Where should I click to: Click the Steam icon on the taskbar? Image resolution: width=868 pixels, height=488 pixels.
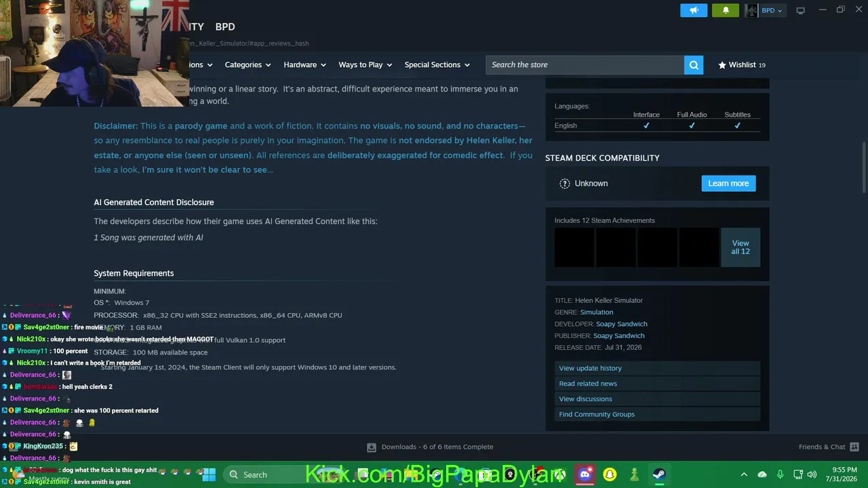(658, 474)
